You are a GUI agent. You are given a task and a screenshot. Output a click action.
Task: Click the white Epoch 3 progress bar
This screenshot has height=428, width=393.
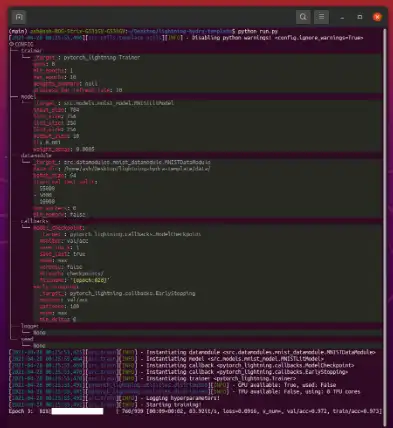tap(77, 411)
